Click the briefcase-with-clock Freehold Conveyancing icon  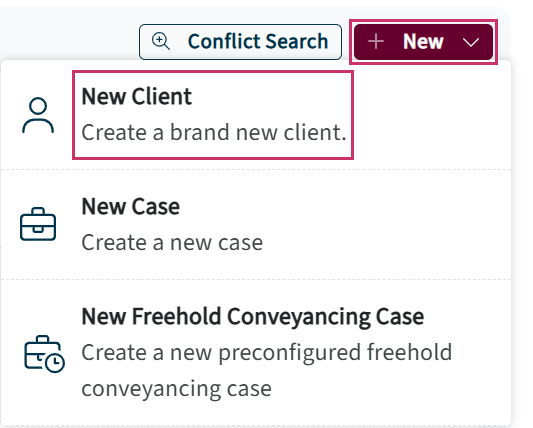(44, 354)
